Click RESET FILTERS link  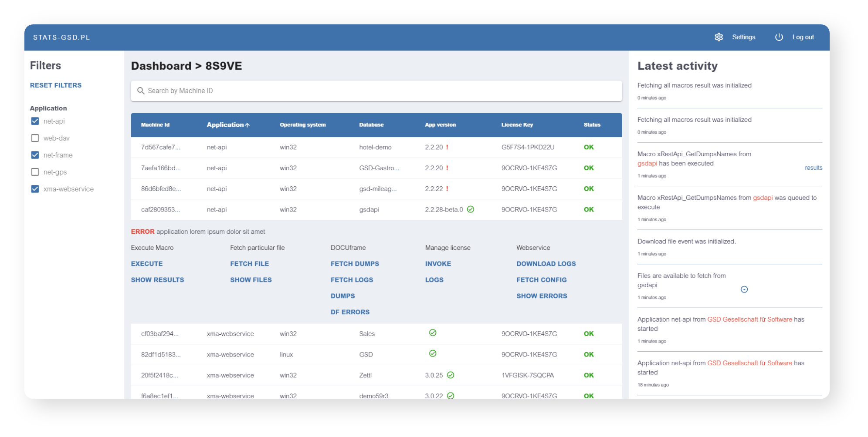coord(56,85)
